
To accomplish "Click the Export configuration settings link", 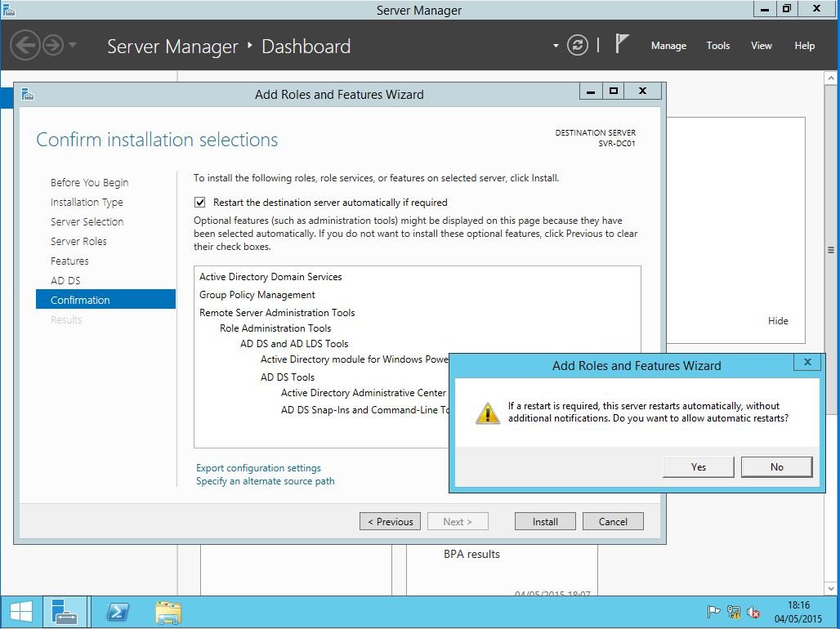I will click(258, 468).
